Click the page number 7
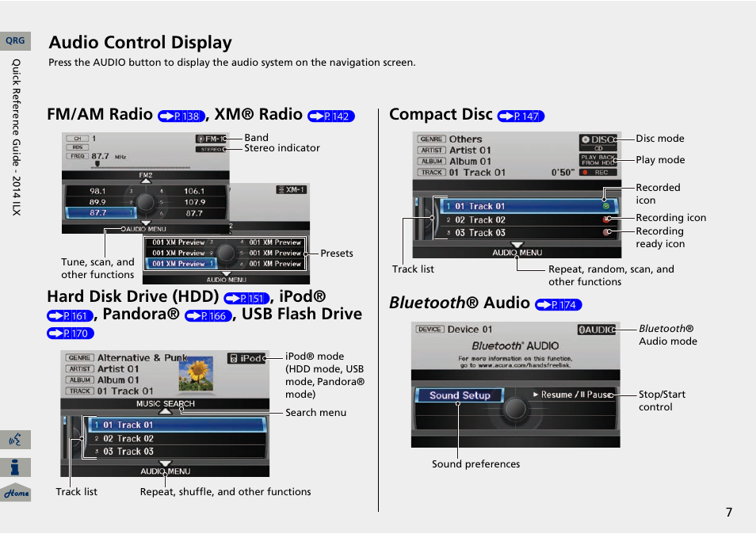 click(729, 512)
